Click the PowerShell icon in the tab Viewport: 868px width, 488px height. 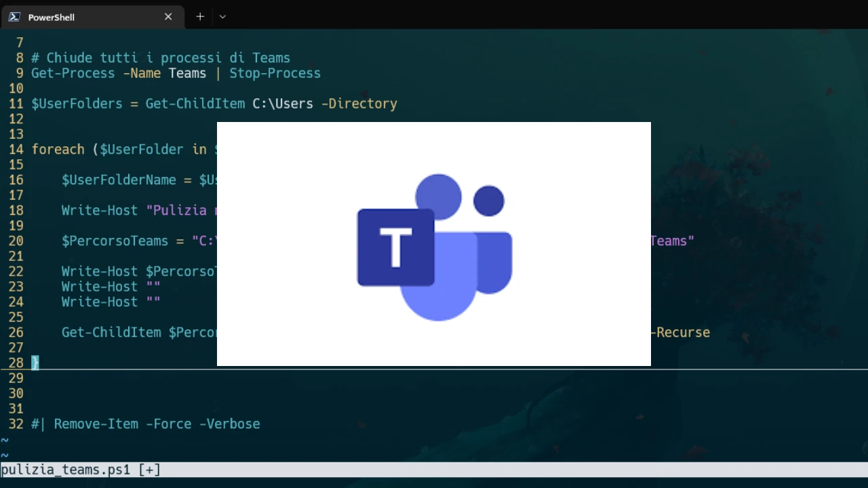[14, 17]
